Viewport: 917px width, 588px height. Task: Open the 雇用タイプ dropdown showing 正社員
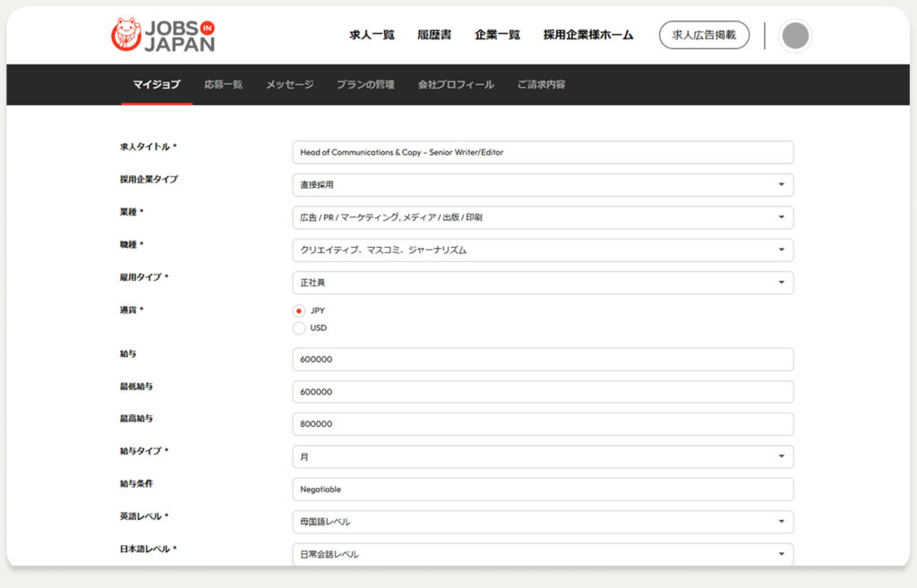[543, 283]
